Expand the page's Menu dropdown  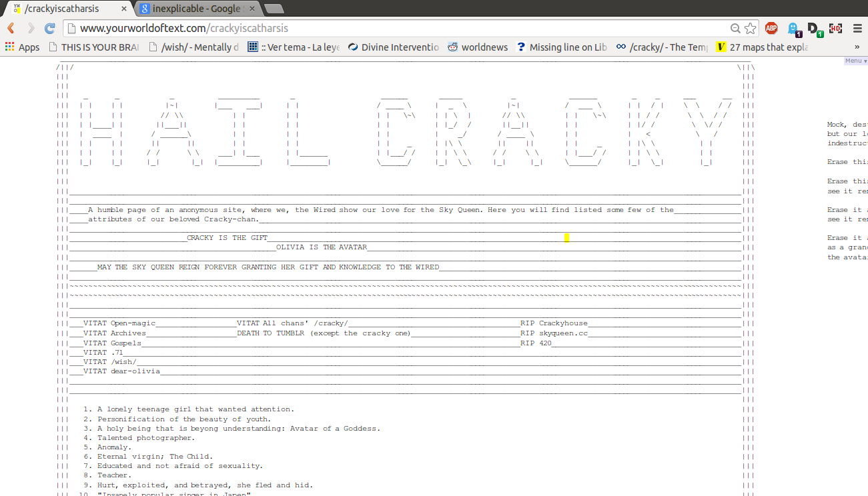(x=855, y=60)
